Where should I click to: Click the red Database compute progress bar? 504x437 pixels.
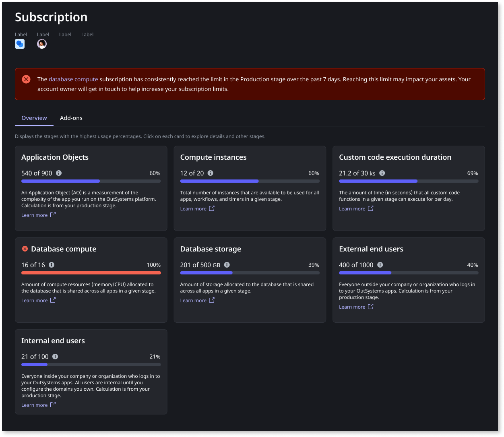click(91, 272)
